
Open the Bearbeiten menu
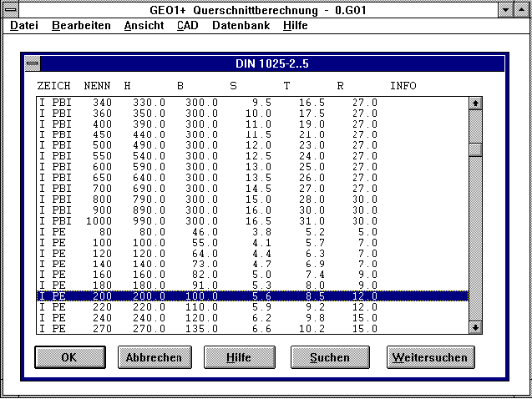tap(81, 26)
